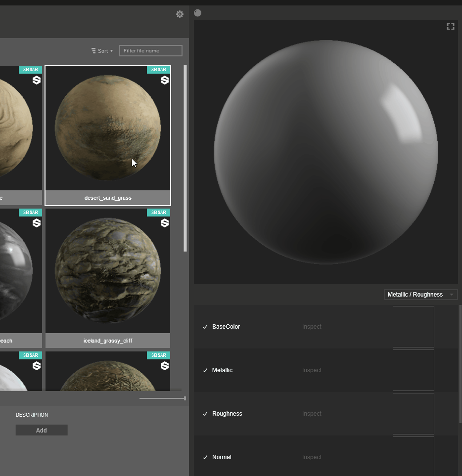
Task: Click the Add description button
Action: coord(42,431)
